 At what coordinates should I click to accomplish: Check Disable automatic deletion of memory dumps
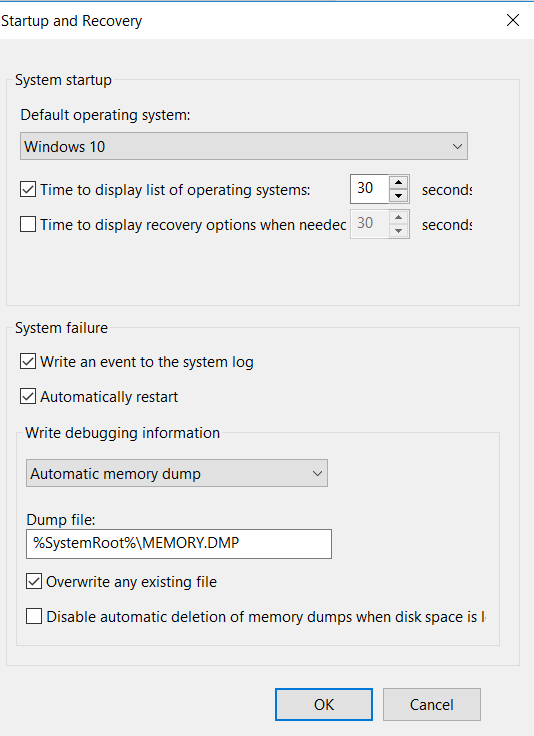point(34,616)
